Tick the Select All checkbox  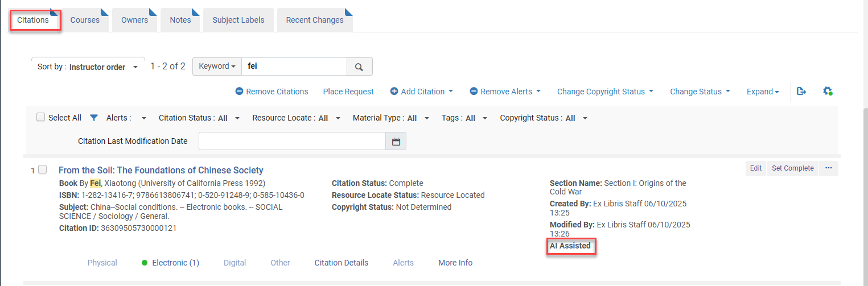(x=40, y=117)
